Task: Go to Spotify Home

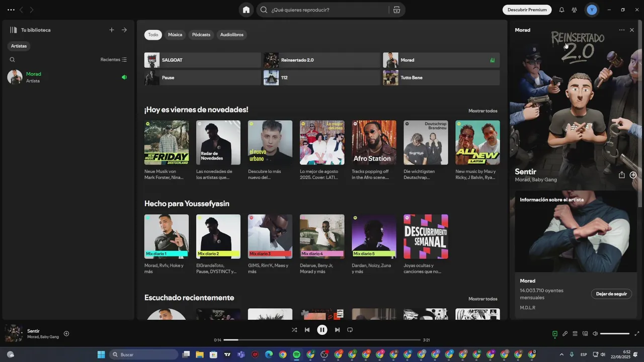Action: [x=246, y=10]
